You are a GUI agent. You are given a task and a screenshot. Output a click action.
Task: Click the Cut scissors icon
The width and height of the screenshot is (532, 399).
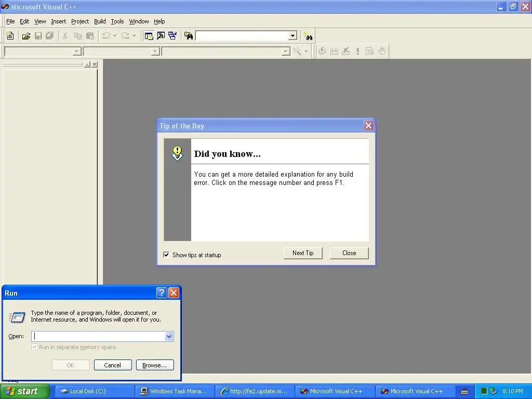point(65,36)
